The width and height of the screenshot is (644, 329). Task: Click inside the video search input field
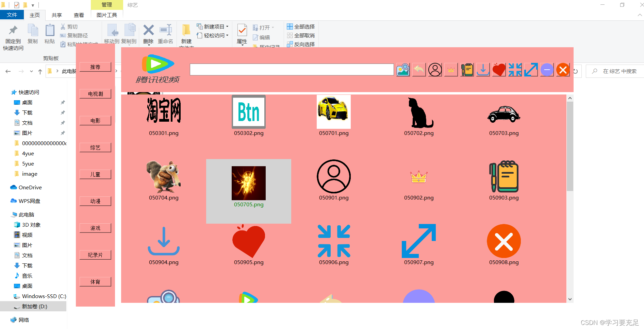coord(291,69)
